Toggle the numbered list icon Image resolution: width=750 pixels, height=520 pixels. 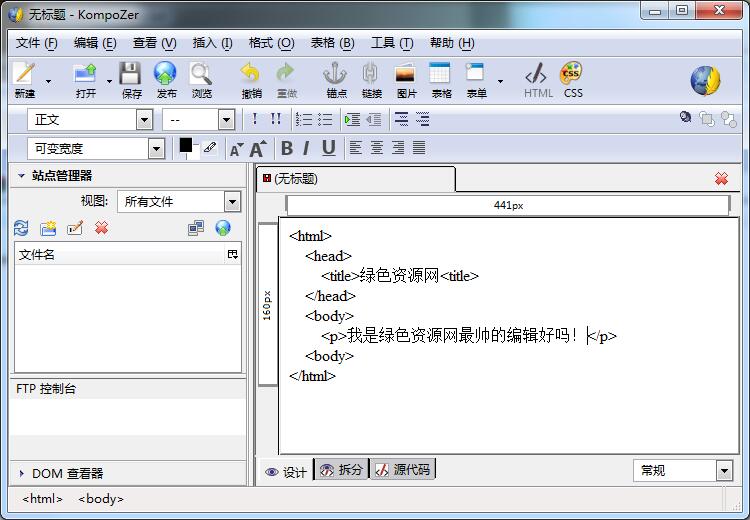pyautogui.click(x=304, y=119)
